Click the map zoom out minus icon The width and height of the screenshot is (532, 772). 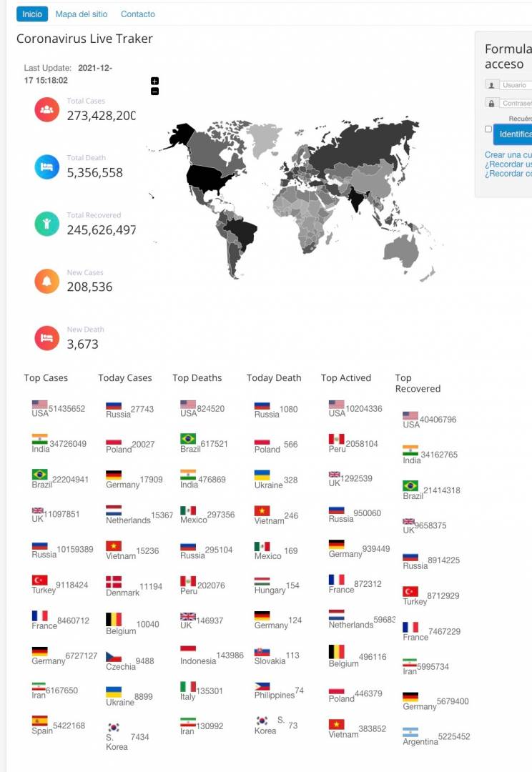click(x=154, y=91)
